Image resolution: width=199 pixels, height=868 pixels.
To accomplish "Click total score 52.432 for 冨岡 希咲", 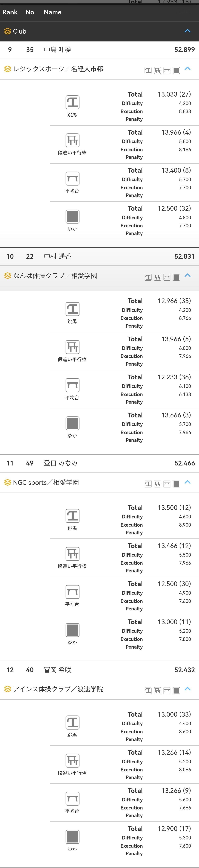I will (x=185, y=670).
